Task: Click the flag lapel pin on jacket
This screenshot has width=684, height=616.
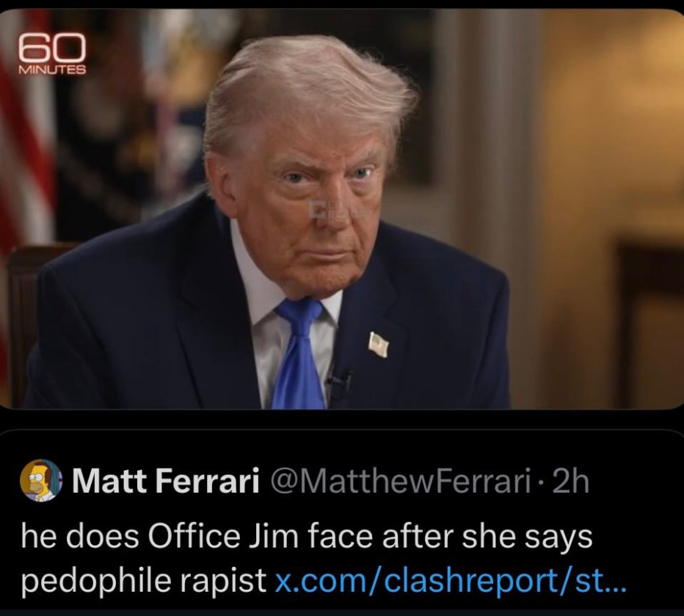Action: [x=378, y=344]
